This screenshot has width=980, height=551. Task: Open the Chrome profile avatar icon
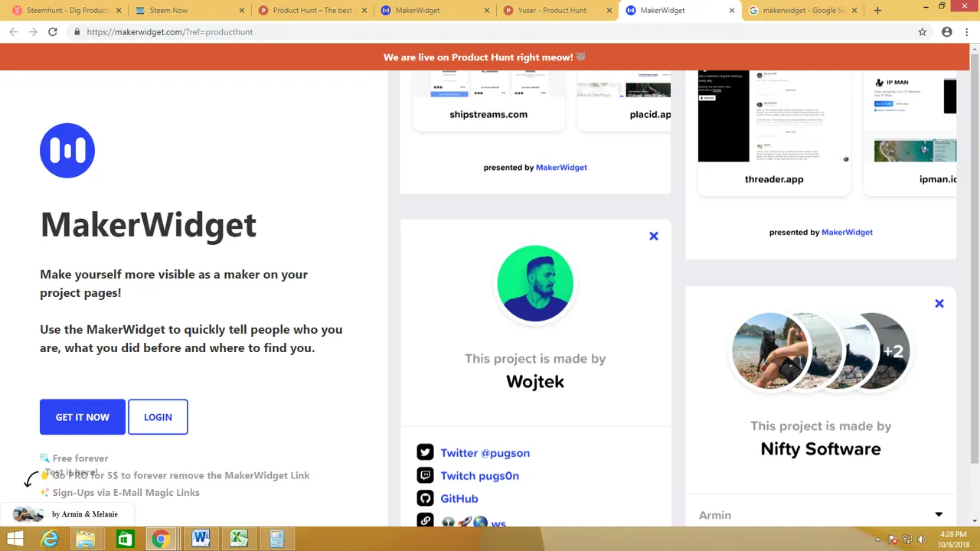(x=947, y=32)
